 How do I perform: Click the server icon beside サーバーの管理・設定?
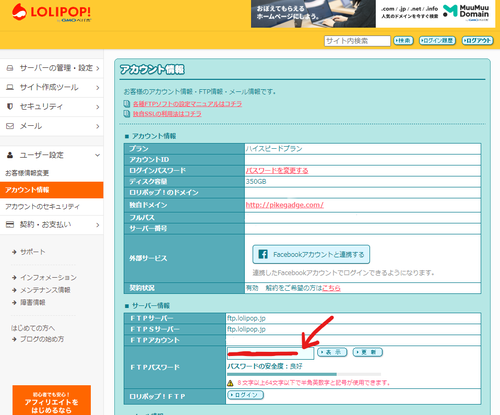[x=10, y=68]
